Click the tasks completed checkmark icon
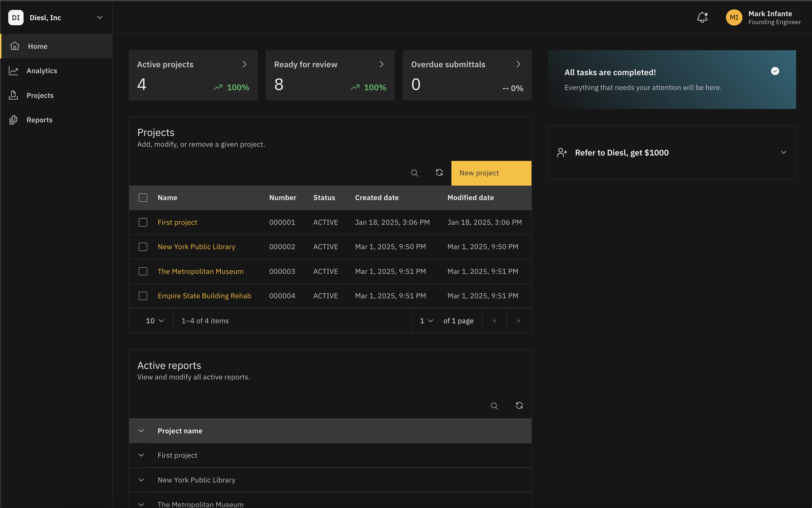 pyautogui.click(x=775, y=71)
